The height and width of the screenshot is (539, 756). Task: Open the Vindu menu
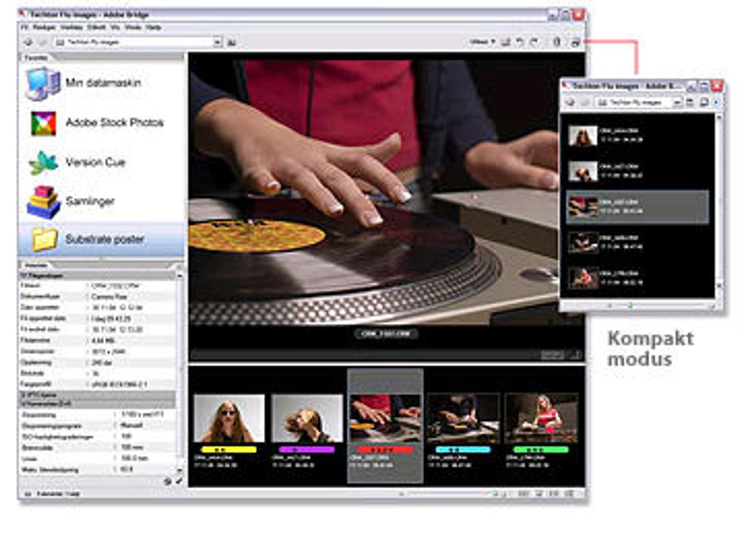point(133,27)
